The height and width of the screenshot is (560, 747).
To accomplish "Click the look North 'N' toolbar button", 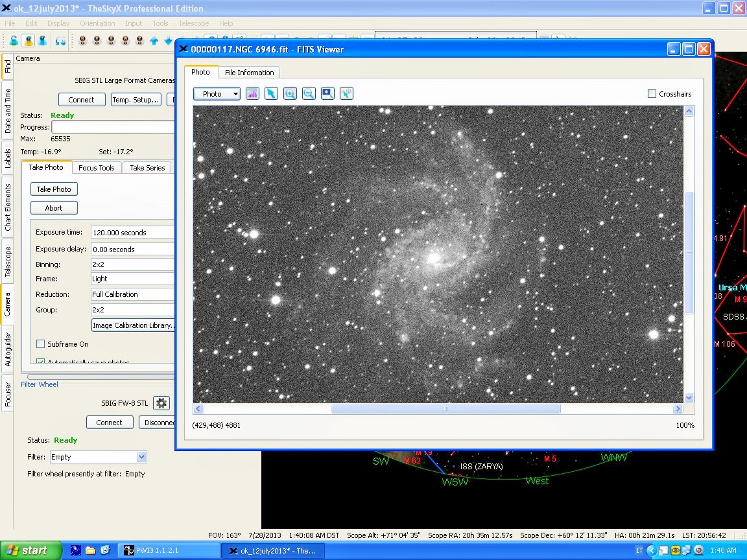I will pyautogui.click(x=83, y=41).
